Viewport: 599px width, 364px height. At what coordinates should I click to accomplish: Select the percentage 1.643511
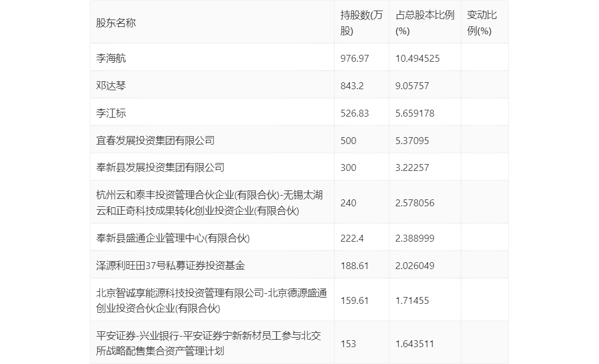tap(415, 344)
